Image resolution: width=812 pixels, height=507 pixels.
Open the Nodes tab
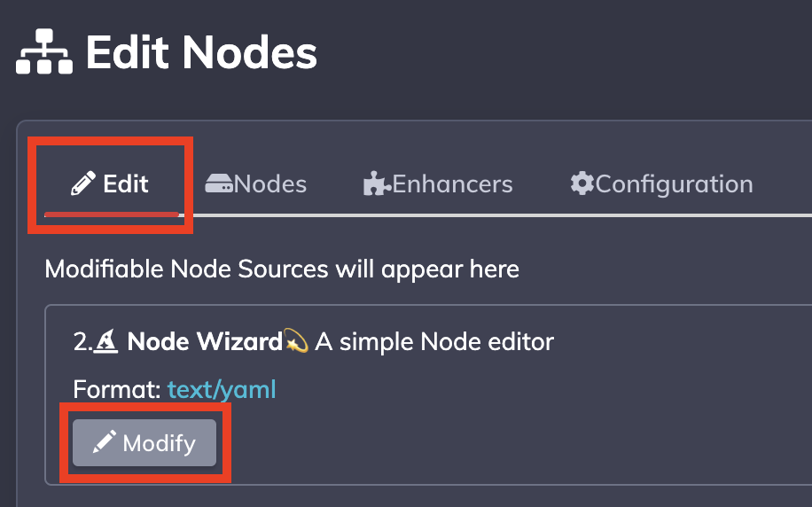click(256, 183)
